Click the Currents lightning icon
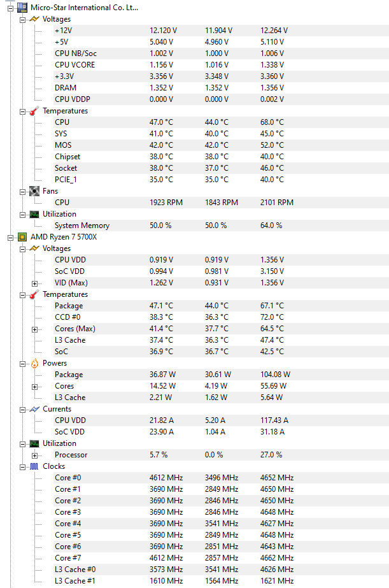Viewport: 389px width, 588px height. (34, 409)
